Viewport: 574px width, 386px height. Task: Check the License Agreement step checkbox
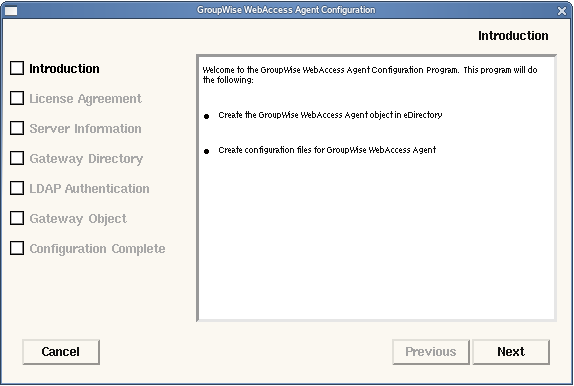click(x=17, y=98)
